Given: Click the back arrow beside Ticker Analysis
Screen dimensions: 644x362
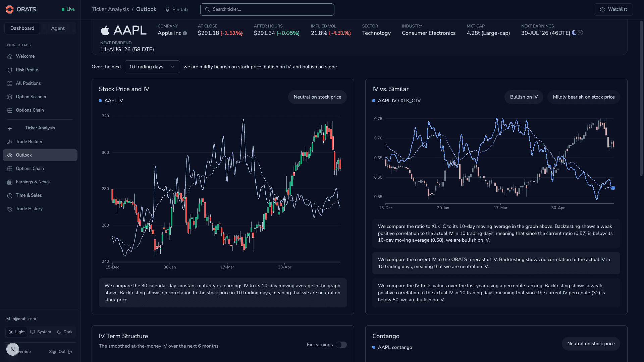Looking at the screenshot, I should pyautogui.click(x=10, y=128).
